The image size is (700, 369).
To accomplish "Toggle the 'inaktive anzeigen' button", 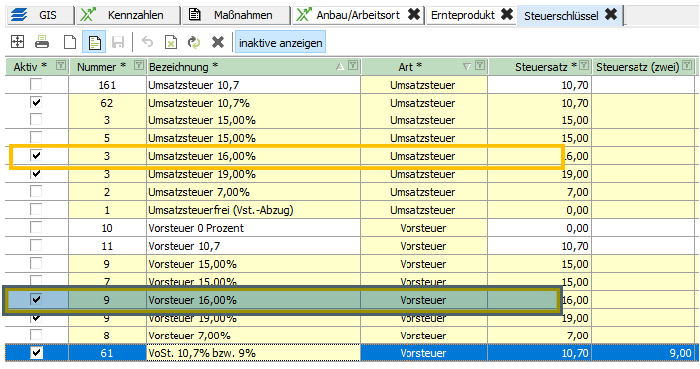I will pos(280,42).
